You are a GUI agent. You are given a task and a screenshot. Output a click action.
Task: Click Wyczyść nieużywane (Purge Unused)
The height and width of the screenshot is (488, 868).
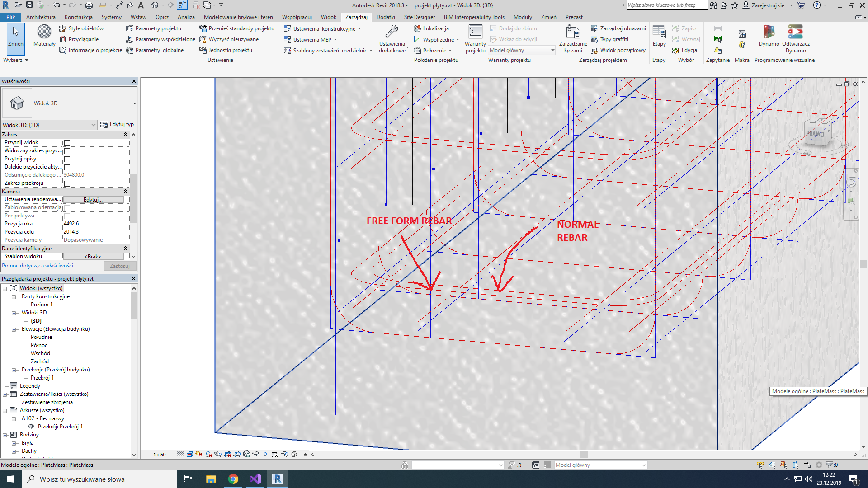(x=229, y=39)
